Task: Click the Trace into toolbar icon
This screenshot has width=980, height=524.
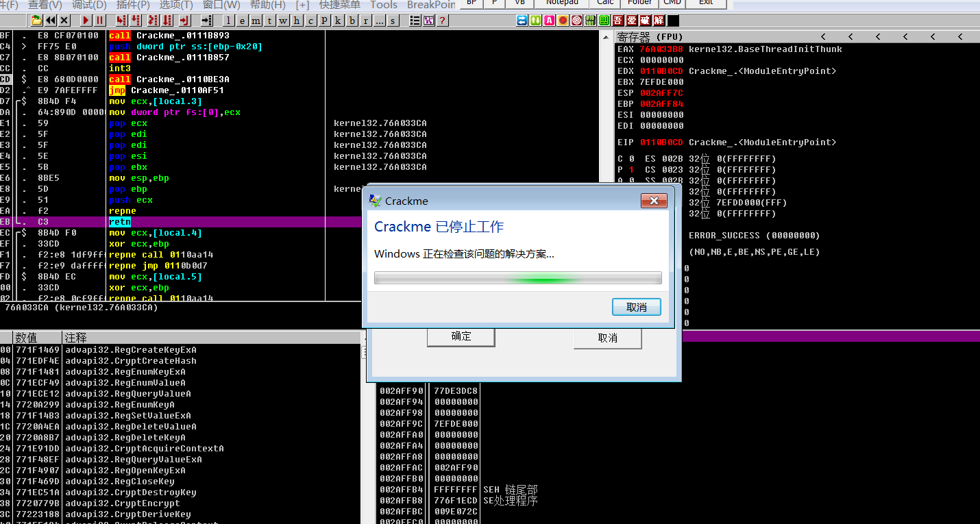Action: [x=153, y=21]
